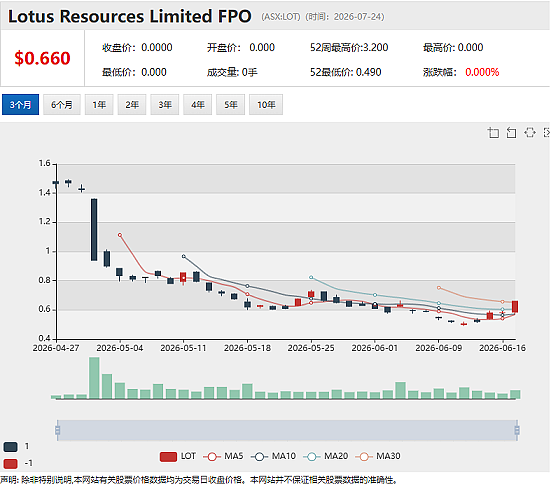Click the tallest green volume bar

coord(94,378)
